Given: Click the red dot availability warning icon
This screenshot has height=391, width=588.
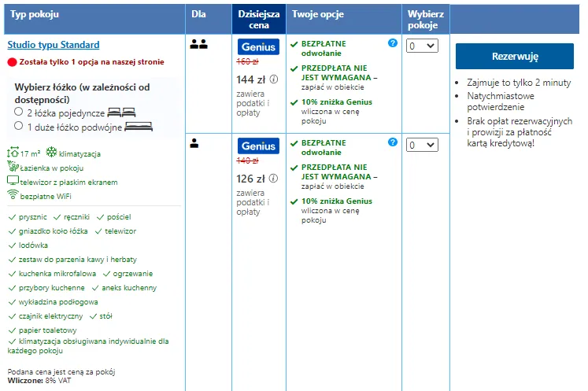Looking at the screenshot, I should coord(12,62).
